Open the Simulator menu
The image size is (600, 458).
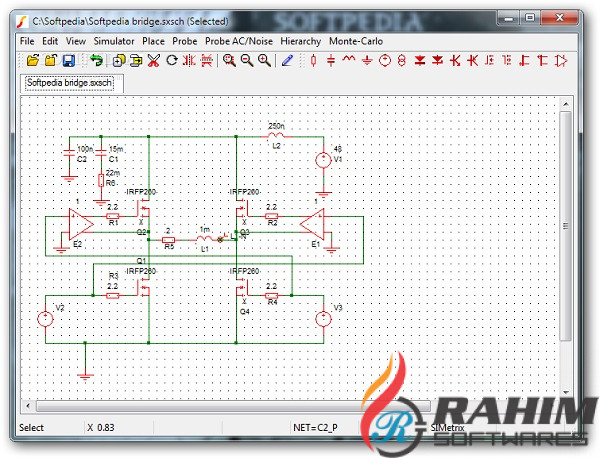(114, 41)
